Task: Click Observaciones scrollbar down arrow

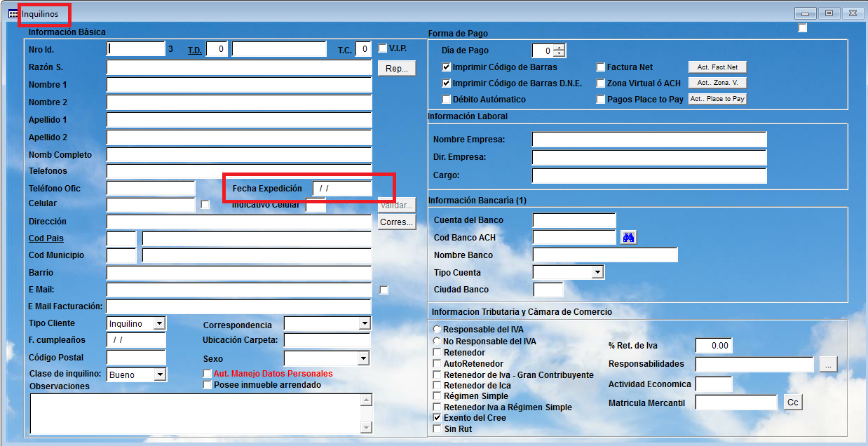Action: 366,428
